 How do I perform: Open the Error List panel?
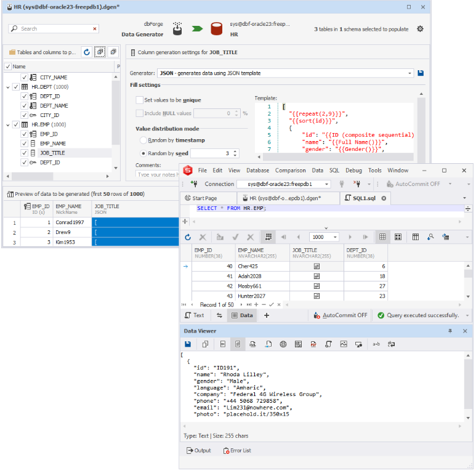[237, 451]
